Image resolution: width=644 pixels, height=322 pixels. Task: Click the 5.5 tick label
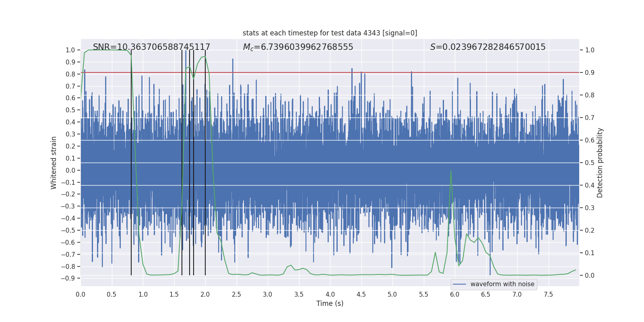click(423, 294)
